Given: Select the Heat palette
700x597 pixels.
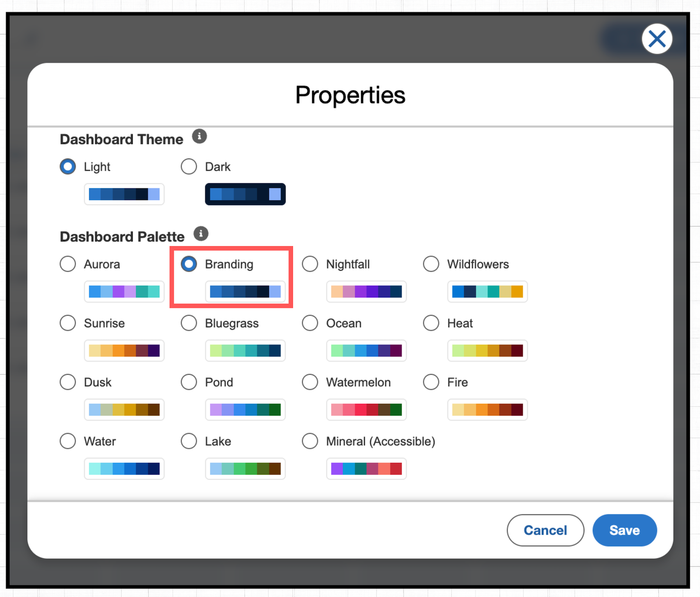Looking at the screenshot, I should pos(431,323).
